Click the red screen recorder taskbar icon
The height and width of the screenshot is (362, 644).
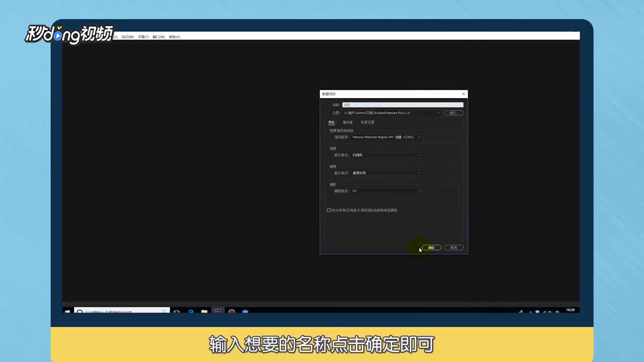231,311
